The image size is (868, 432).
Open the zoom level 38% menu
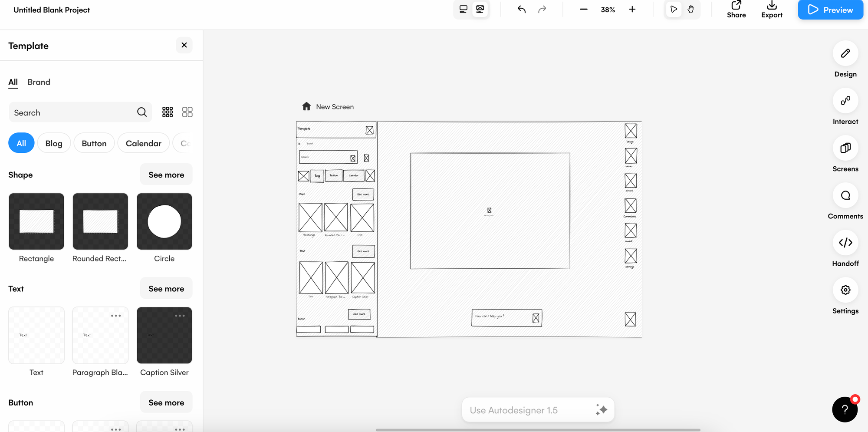[x=608, y=10]
